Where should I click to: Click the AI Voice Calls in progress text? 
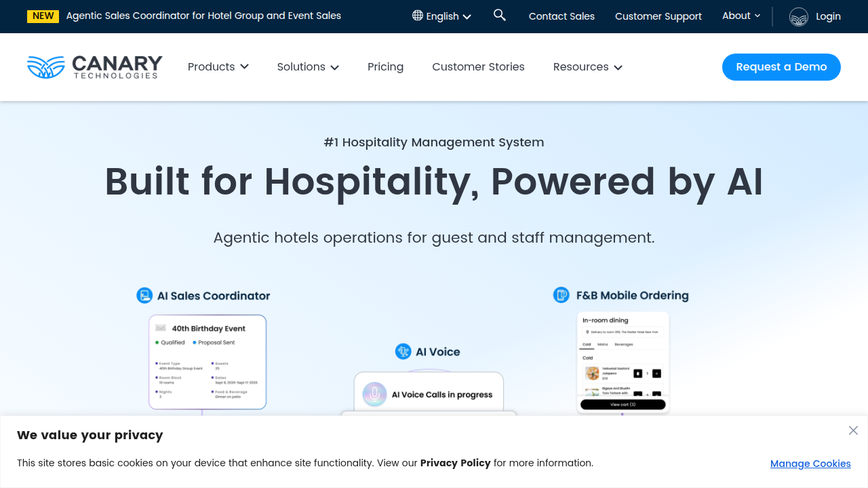point(442,394)
